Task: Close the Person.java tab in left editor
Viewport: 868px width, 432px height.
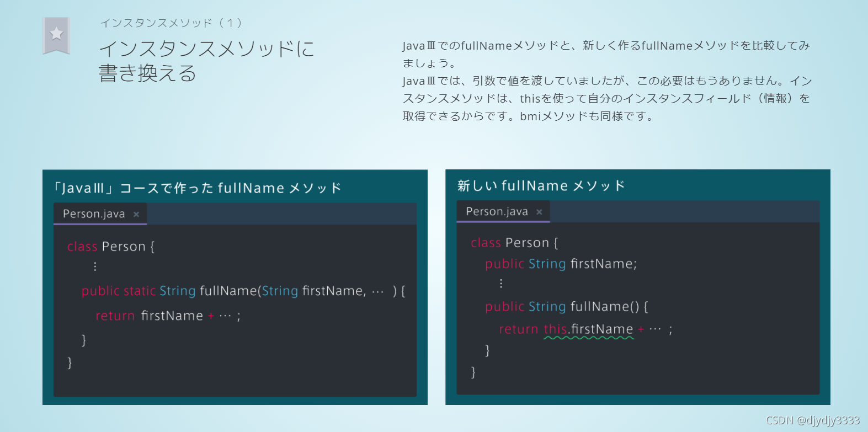Action: pos(136,214)
